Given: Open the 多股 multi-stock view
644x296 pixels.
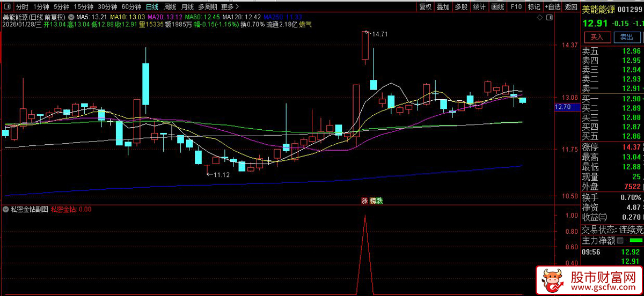Looking at the screenshot, I should pos(461,7).
